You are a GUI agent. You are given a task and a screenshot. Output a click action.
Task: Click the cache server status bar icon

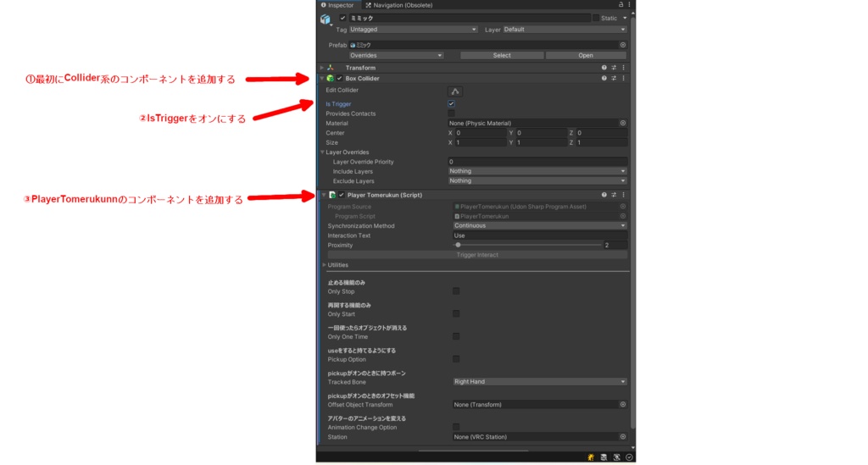point(604,457)
